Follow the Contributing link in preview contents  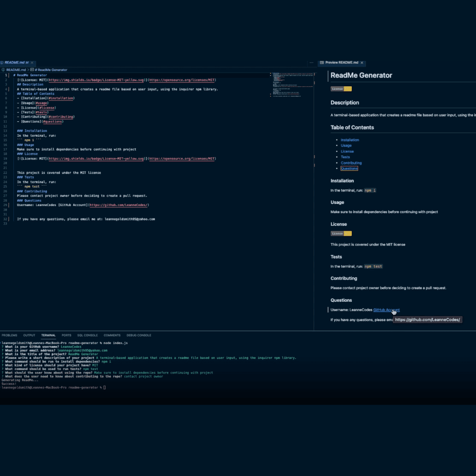click(351, 163)
